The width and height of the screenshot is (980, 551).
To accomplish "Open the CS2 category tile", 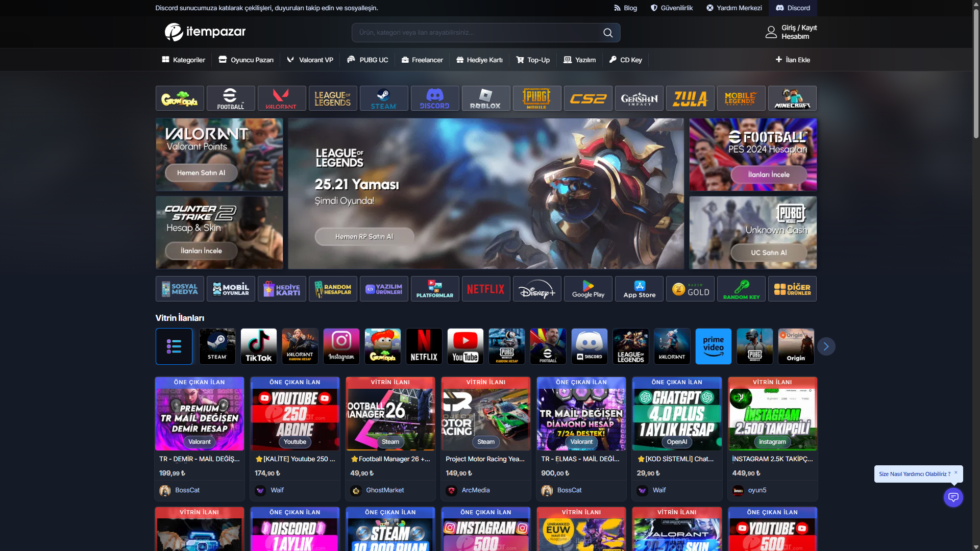I will click(x=587, y=98).
